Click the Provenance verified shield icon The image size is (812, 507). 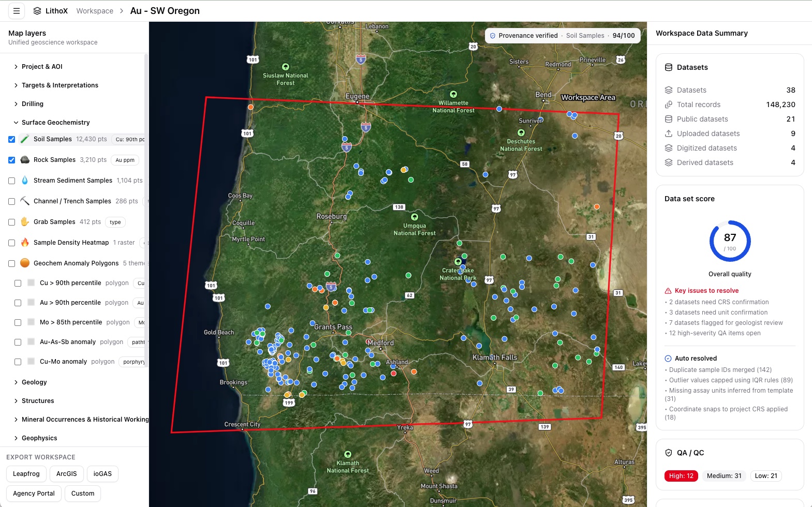tap(493, 36)
